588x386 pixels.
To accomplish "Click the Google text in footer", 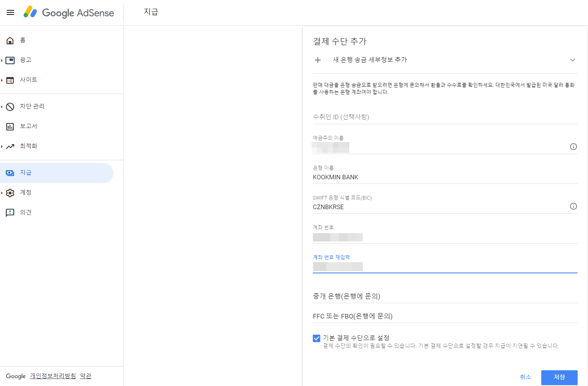I will (x=16, y=376).
